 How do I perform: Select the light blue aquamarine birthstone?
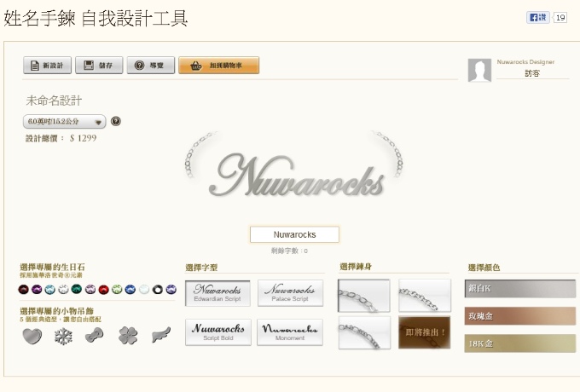click(x=50, y=289)
